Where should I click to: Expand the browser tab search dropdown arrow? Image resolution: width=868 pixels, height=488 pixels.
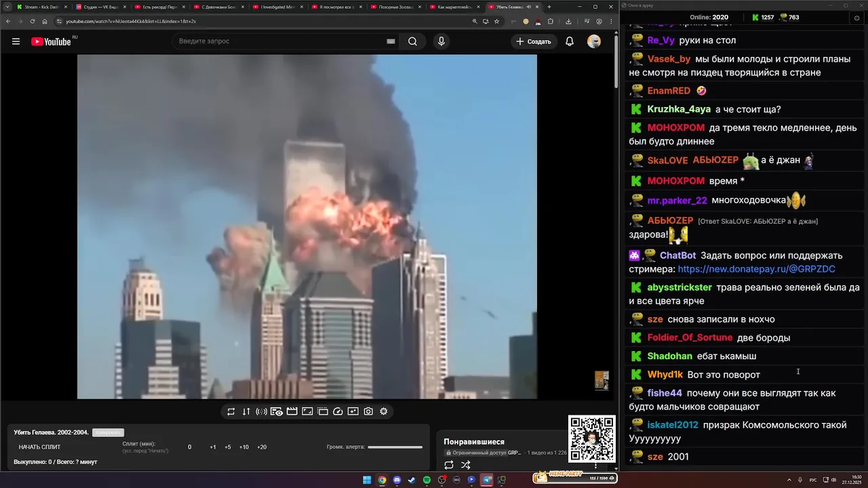tap(7, 7)
